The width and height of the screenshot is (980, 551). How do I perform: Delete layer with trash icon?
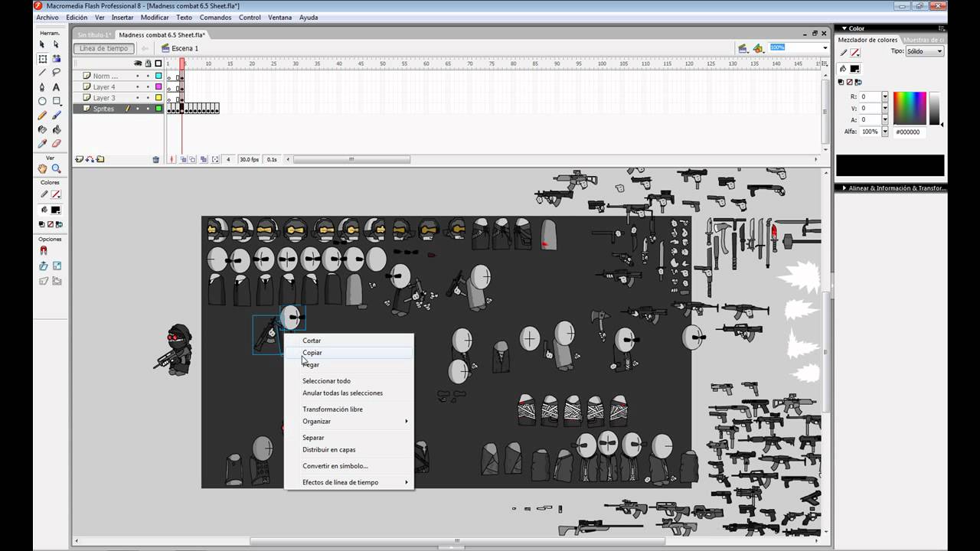click(x=156, y=159)
